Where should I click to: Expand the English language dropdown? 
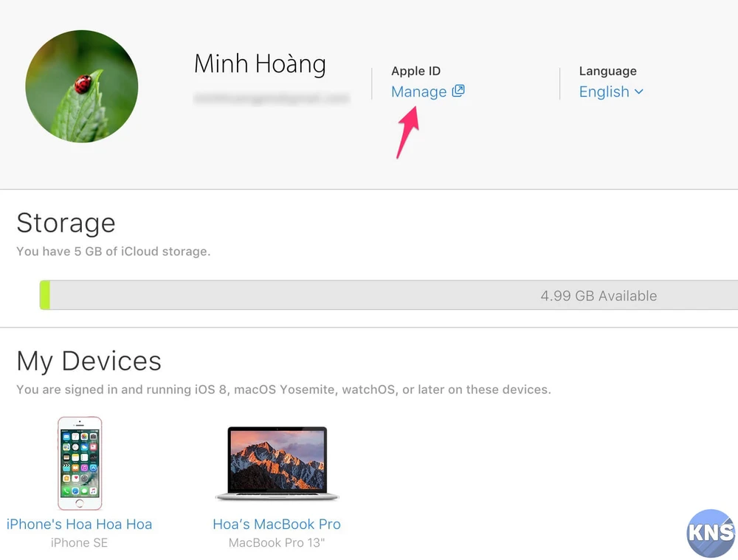(x=611, y=91)
